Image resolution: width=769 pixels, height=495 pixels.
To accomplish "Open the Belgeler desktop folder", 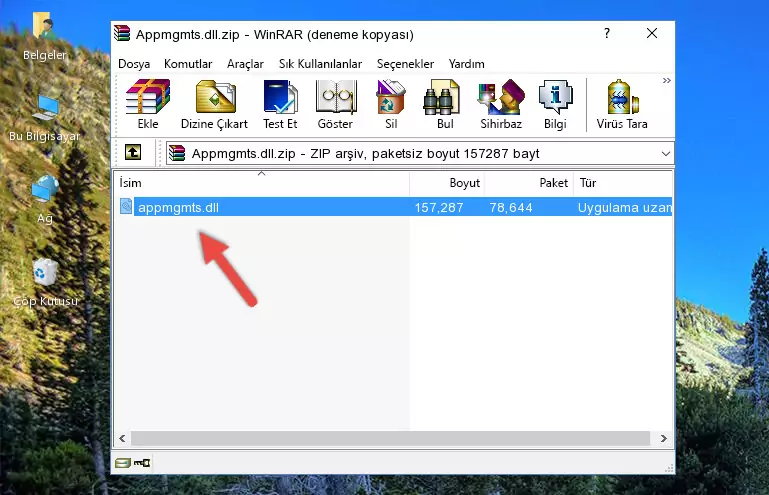I will tap(44, 37).
